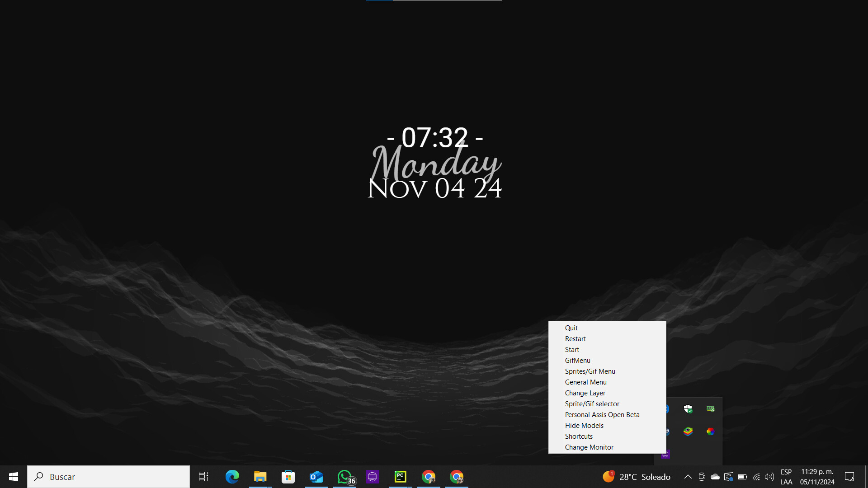The width and height of the screenshot is (868, 488).
Task: Open Microsoft Edge from the taskbar
Action: [232, 476]
